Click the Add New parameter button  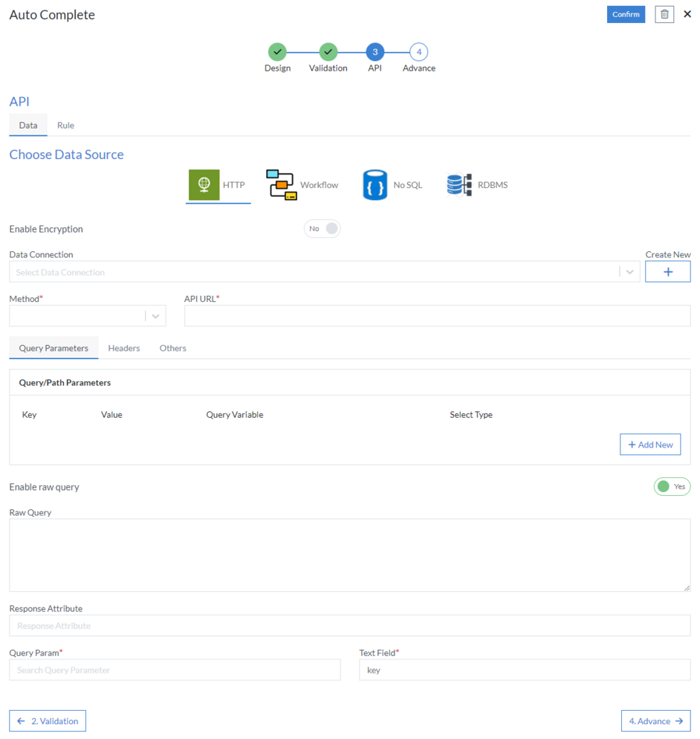click(x=650, y=445)
